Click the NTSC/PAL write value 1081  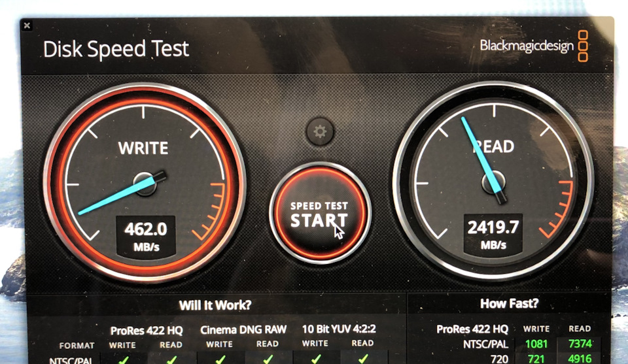tap(536, 344)
